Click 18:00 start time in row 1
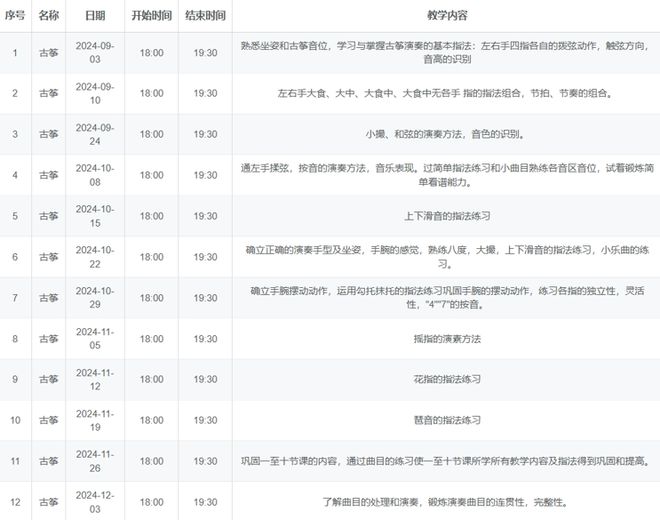 (151, 52)
